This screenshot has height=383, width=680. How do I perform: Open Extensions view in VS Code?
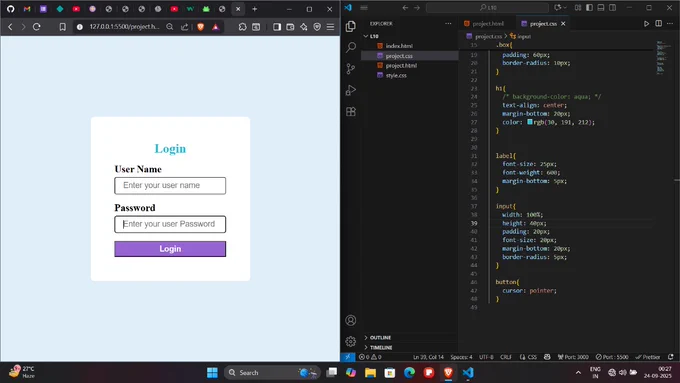pyautogui.click(x=351, y=111)
